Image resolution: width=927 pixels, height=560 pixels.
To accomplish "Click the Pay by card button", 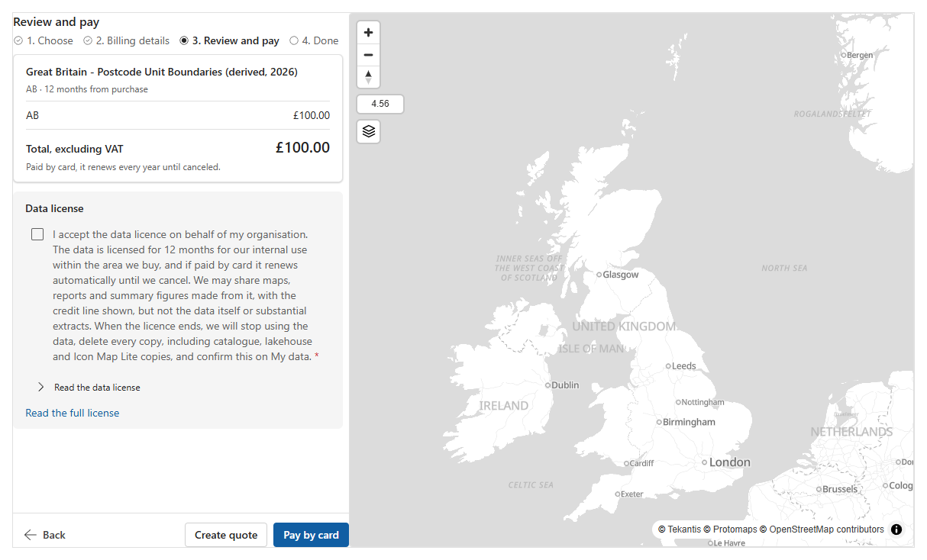I will point(311,535).
